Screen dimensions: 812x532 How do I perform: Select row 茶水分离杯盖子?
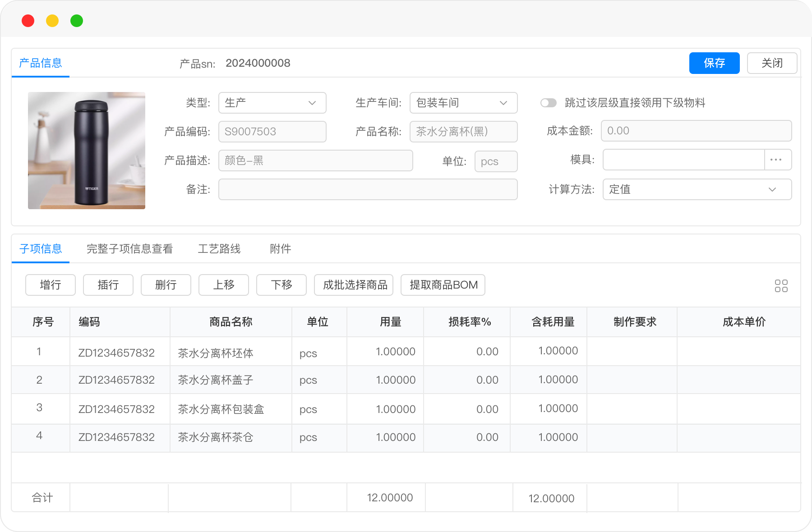point(406,380)
